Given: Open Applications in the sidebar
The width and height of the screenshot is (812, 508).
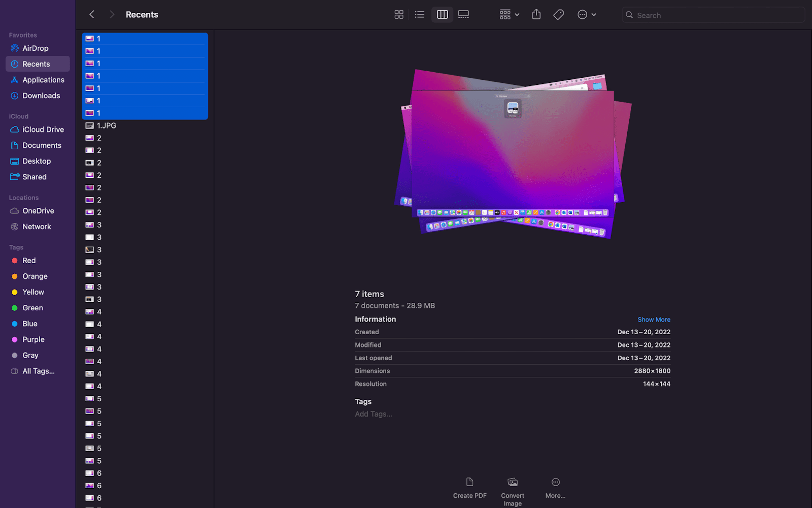Looking at the screenshot, I should coord(38,80).
